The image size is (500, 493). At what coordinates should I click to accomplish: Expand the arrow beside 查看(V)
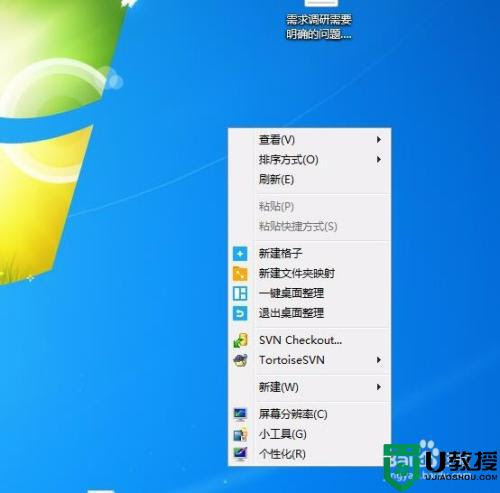click(x=379, y=140)
